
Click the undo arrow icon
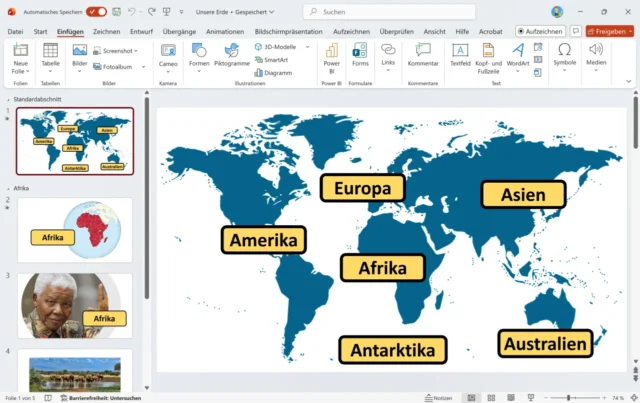(131, 12)
